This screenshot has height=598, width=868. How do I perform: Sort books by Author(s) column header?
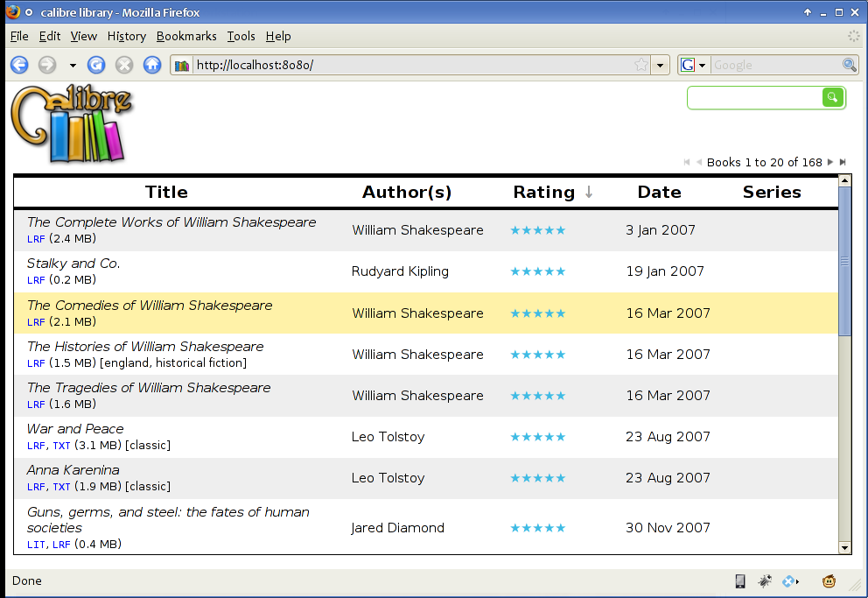point(407,192)
